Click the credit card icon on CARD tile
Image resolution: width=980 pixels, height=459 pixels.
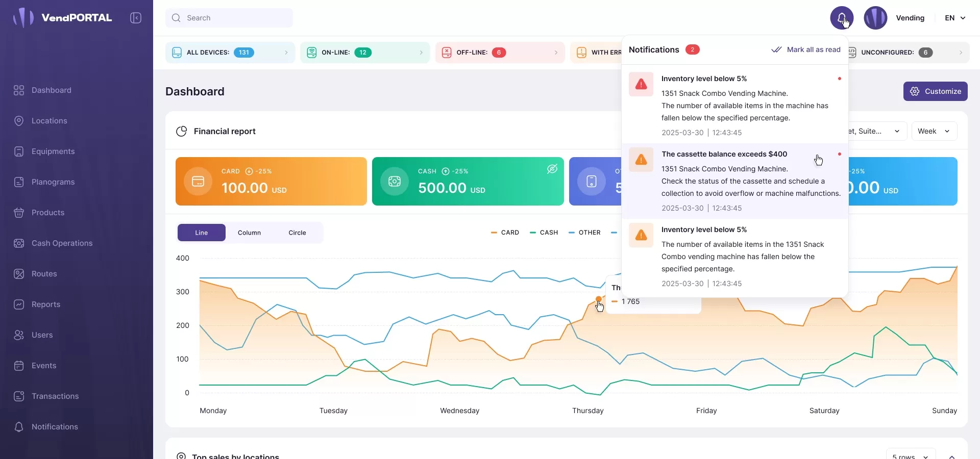[x=198, y=182]
